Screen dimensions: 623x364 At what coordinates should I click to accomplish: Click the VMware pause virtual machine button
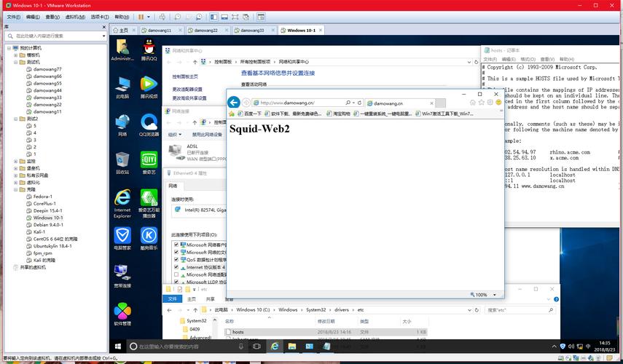tap(141, 16)
